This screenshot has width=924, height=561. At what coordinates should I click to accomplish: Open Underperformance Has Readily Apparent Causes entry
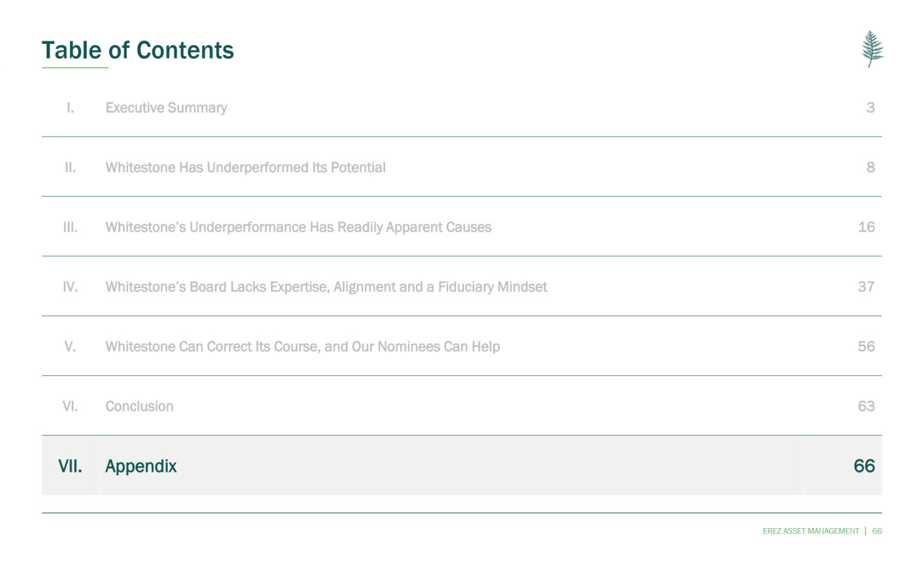coord(298,228)
